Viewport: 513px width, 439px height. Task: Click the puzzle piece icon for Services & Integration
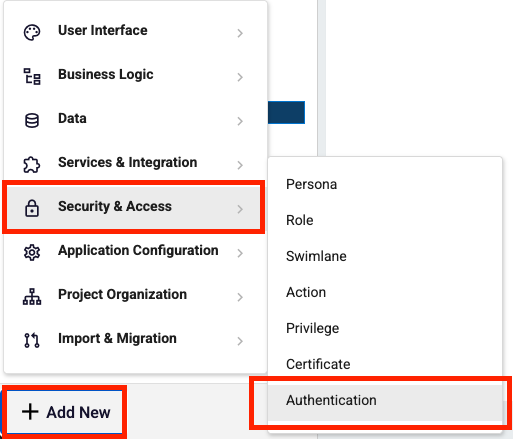(32, 164)
